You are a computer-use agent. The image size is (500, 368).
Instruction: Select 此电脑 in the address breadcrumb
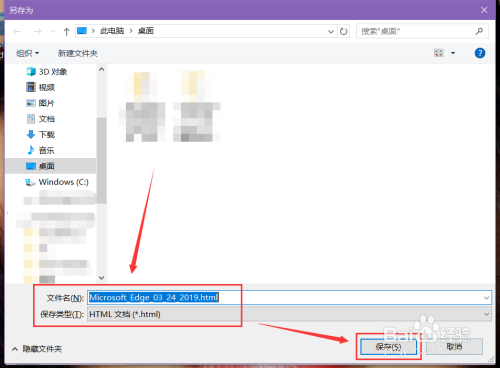[112, 31]
